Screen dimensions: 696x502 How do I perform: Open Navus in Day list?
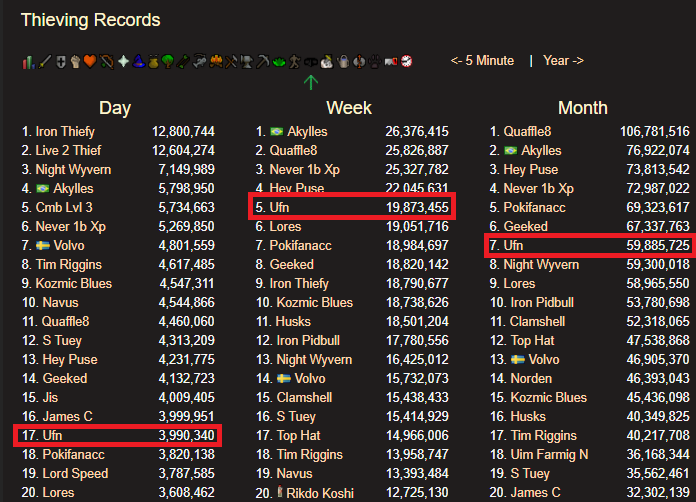60,302
